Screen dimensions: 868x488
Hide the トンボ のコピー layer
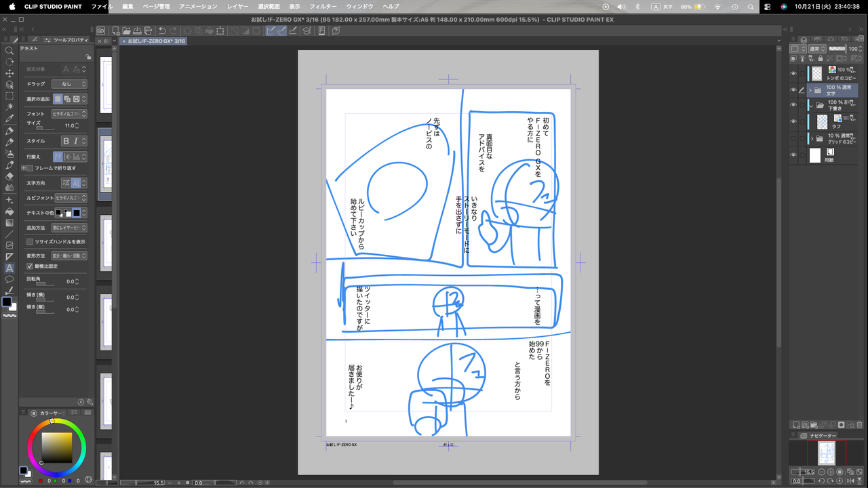coord(793,73)
